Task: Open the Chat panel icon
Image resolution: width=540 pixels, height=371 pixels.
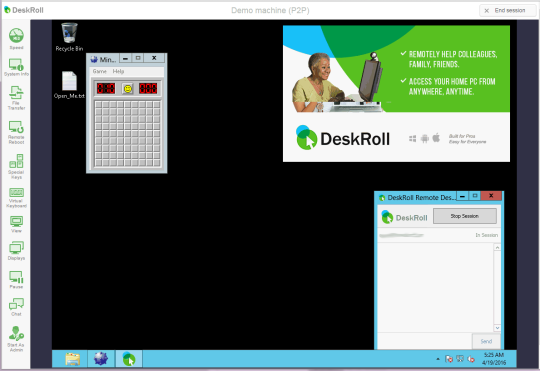Action: [x=16, y=307]
